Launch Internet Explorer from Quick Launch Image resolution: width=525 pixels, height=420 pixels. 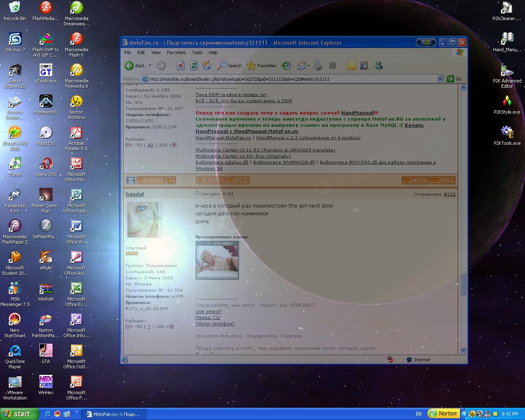click(48, 414)
